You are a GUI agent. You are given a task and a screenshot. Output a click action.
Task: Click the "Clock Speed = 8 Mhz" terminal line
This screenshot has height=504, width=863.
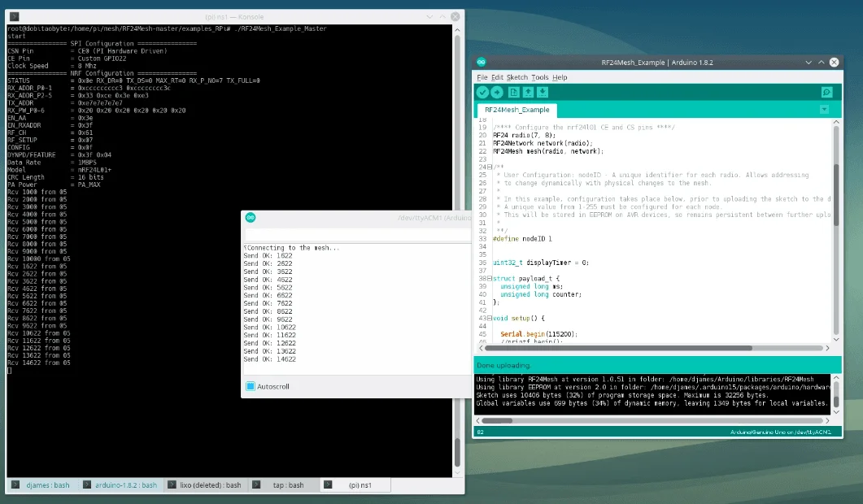[x=52, y=66]
